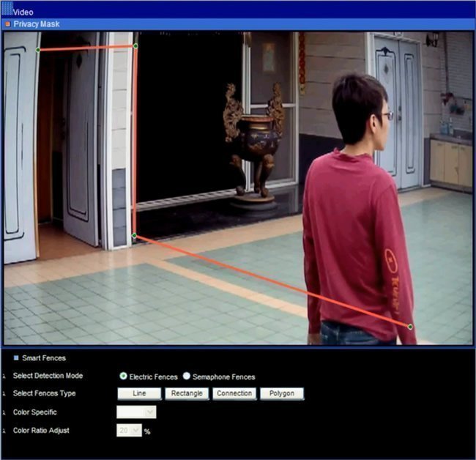Click the fence endpoint near the person's arm

pos(410,327)
